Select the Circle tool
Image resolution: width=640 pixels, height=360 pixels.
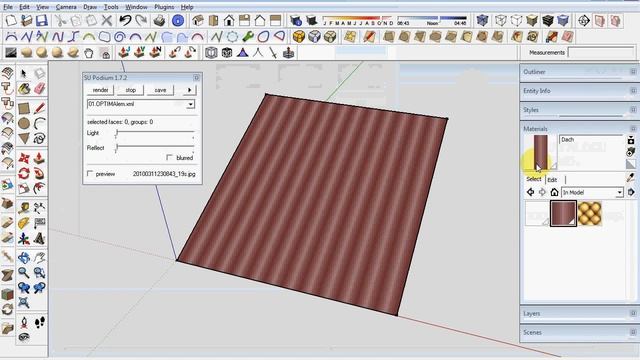pos(24,123)
